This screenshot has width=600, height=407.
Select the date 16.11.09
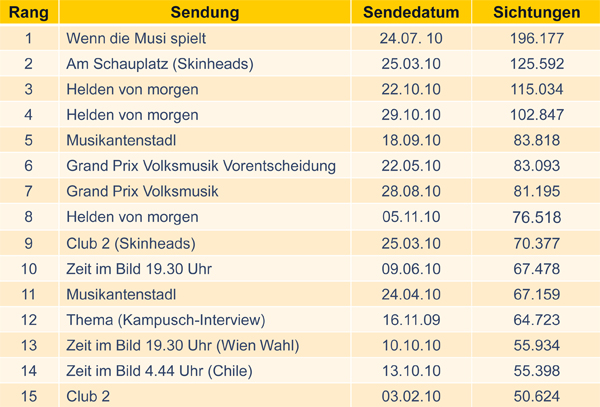pyautogui.click(x=411, y=319)
